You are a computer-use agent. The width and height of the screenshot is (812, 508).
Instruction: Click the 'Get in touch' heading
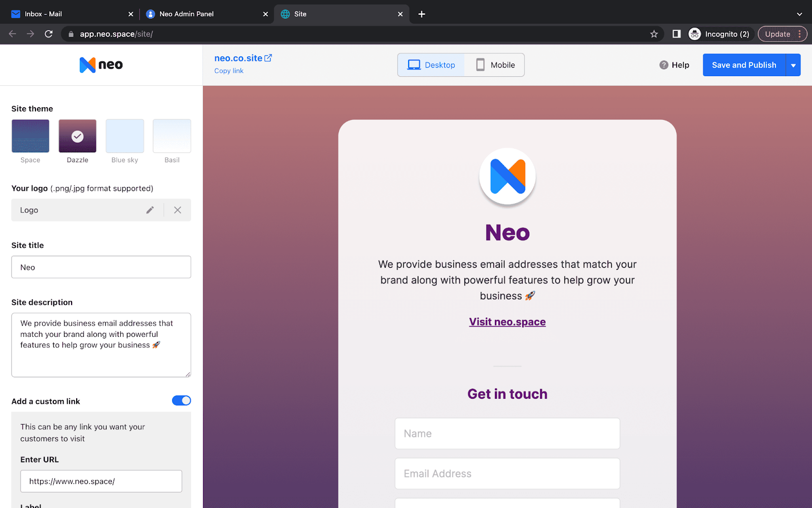tap(507, 394)
